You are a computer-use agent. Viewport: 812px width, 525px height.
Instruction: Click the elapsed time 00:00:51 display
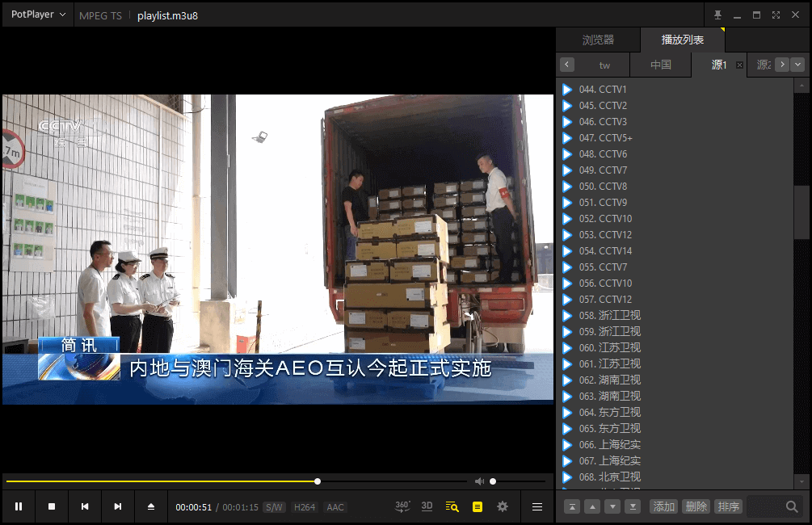[194, 507]
